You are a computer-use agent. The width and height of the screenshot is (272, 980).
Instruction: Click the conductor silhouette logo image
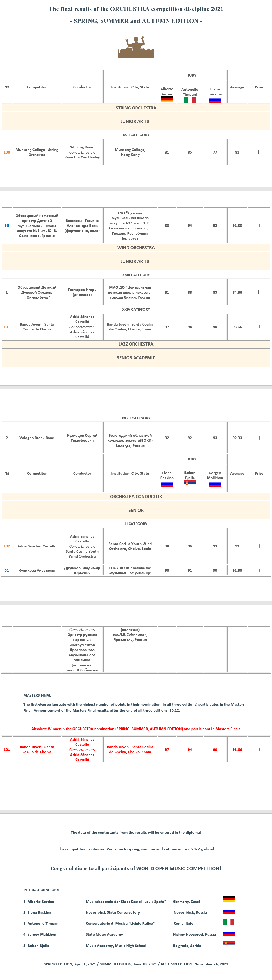136,47
